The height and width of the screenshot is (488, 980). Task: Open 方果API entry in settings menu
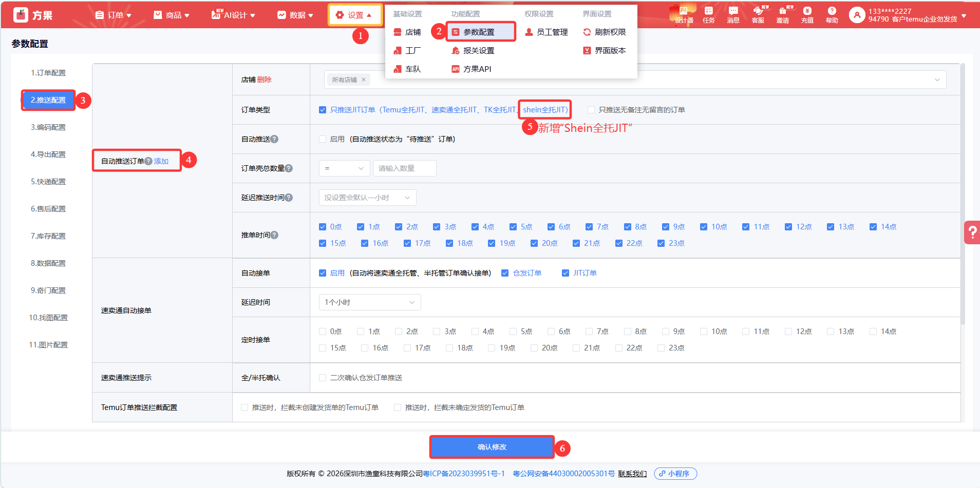(471, 69)
